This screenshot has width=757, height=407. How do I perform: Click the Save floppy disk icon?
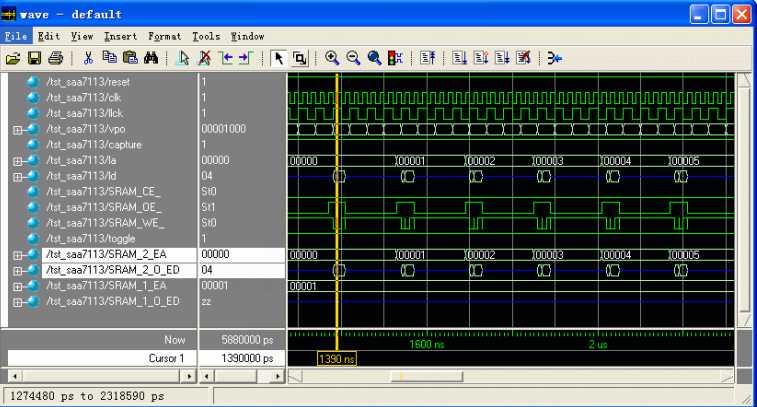click(34, 58)
